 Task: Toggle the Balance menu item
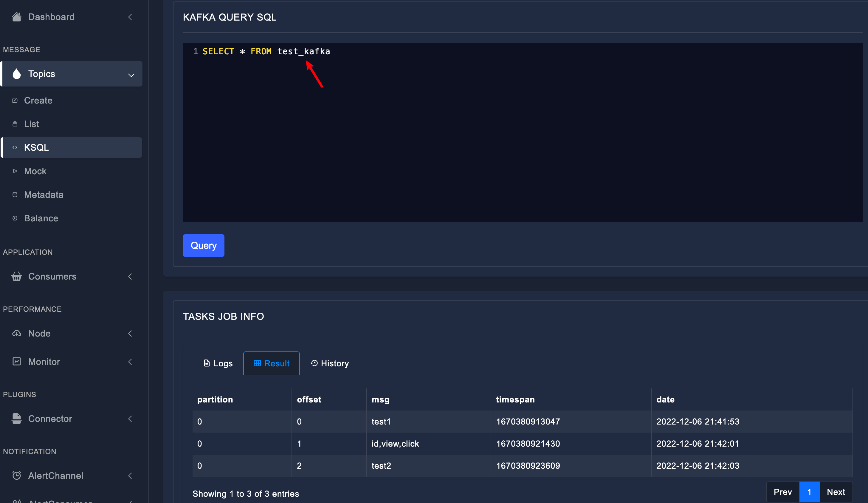(x=41, y=218)
